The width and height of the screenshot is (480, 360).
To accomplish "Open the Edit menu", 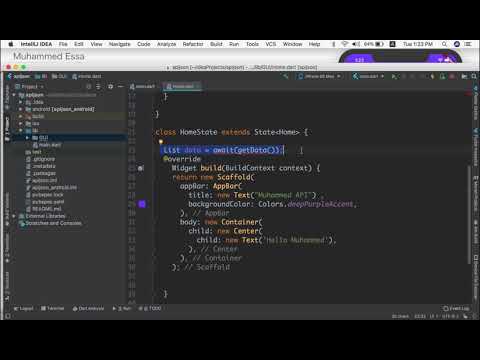I will click(79, 44).
